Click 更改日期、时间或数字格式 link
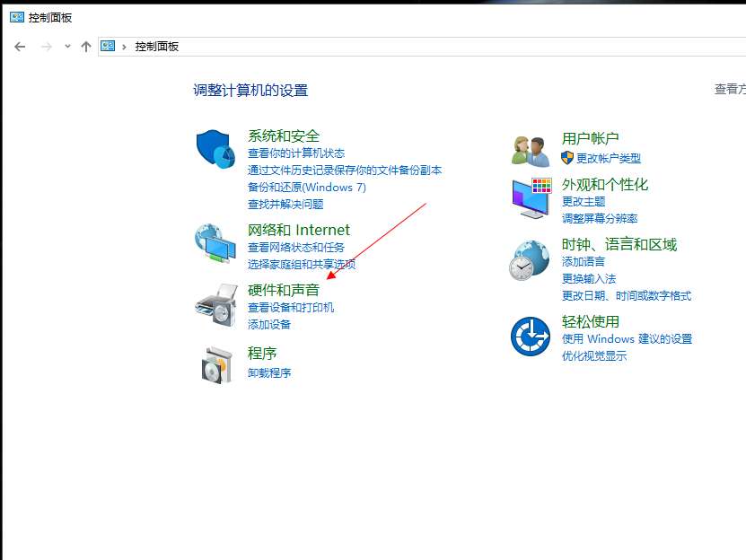This screenshot has height=560, width=746. point(626,296)
